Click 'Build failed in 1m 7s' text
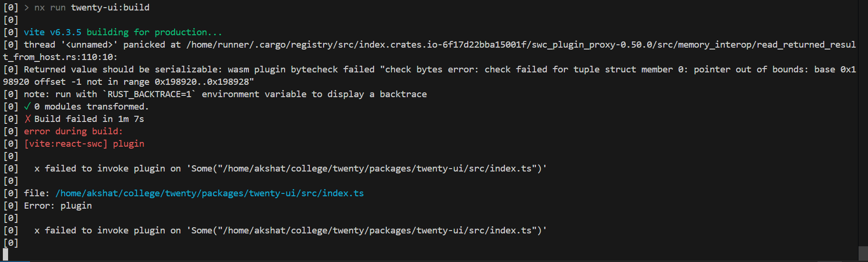The image size is (868, 262). [x=89, y=119]
